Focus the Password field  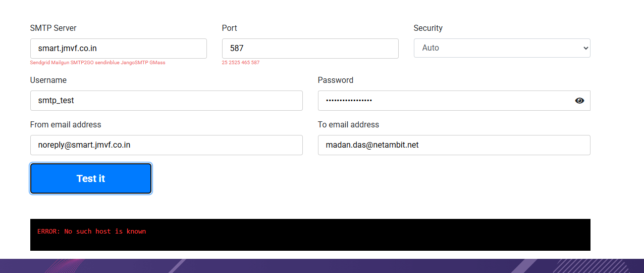click(444, 101)
